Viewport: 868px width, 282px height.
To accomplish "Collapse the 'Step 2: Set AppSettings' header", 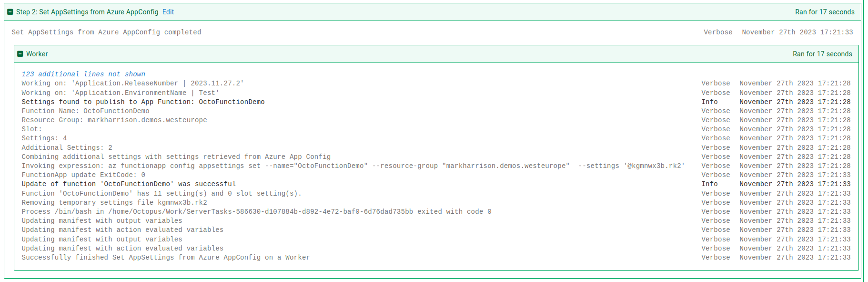I will click(10, 11).
